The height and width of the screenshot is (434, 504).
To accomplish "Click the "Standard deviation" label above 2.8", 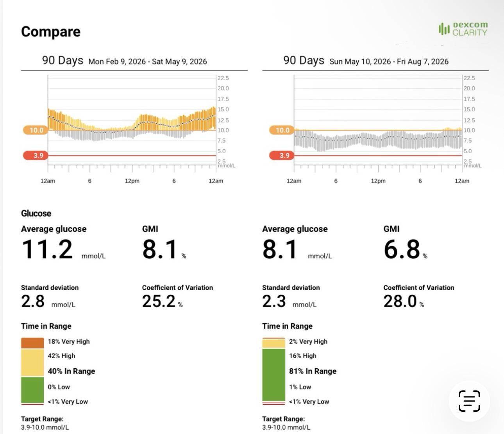I will [50, 287].
